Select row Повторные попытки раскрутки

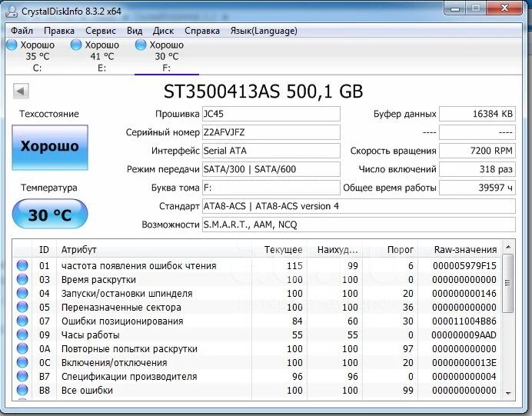click(x=258, y=348)
